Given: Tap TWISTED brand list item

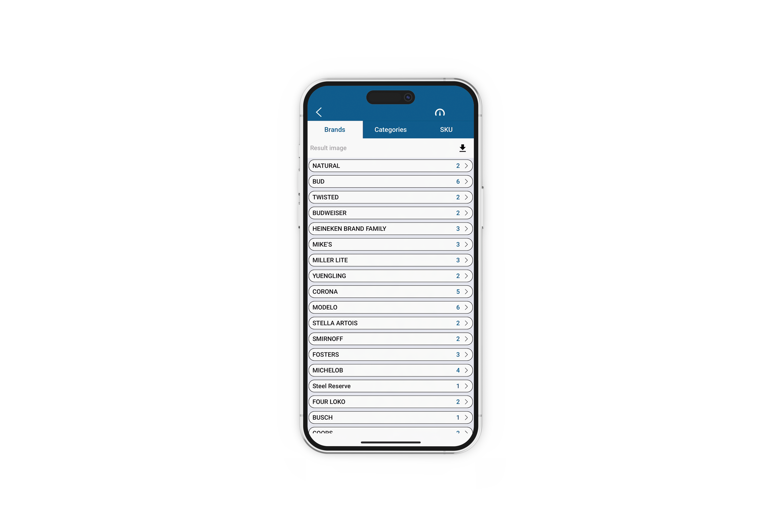Looking at the screenshot, I should (390, 197).
